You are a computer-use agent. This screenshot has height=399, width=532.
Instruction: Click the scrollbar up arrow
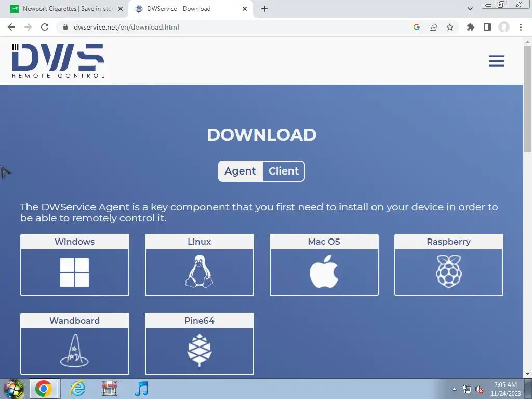tap(527, 42)
